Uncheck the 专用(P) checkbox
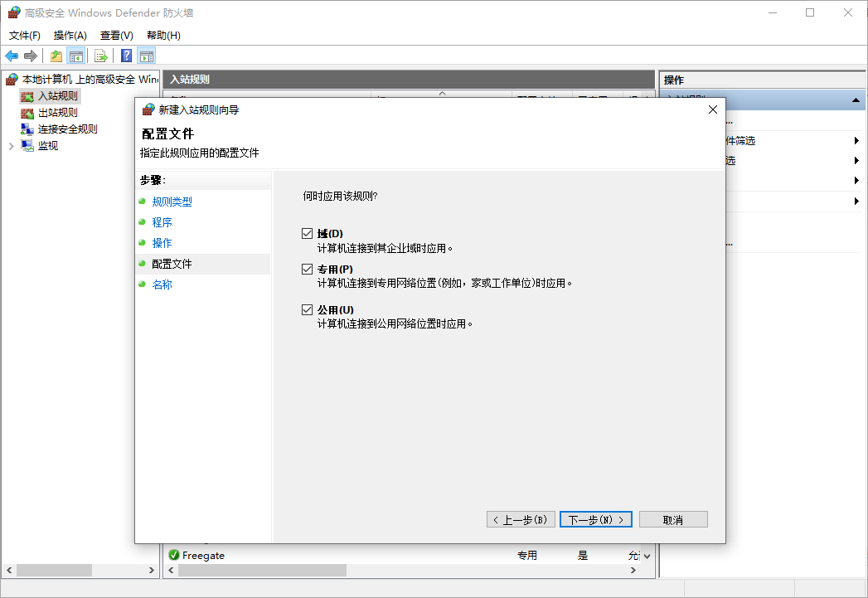868x598 pixels. [308, 269]
